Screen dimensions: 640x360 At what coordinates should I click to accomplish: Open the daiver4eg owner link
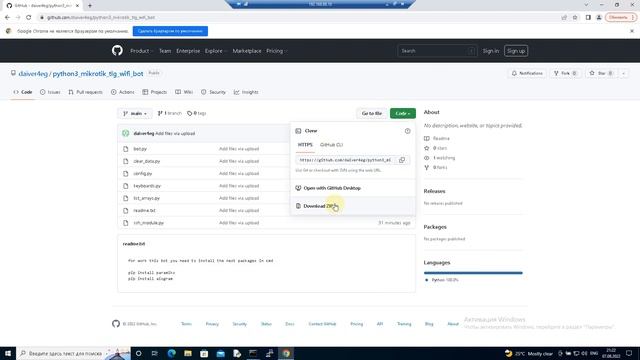pyautogui.click(x=33, y=73)
